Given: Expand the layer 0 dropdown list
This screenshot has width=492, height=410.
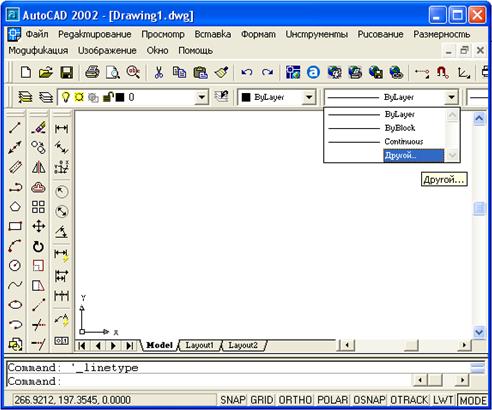Looking at the screenshot, I should (201, 97).
